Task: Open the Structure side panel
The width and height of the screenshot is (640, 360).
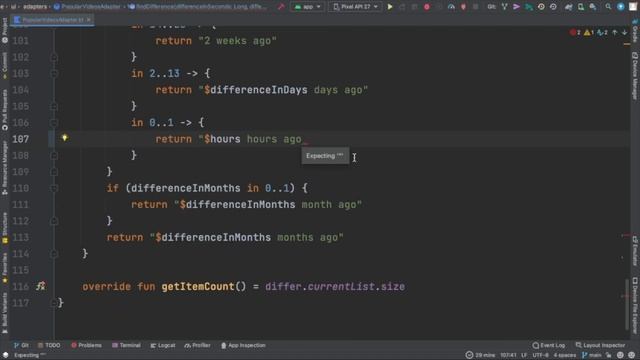Action: pyautogui.click(x=4, y=228)
